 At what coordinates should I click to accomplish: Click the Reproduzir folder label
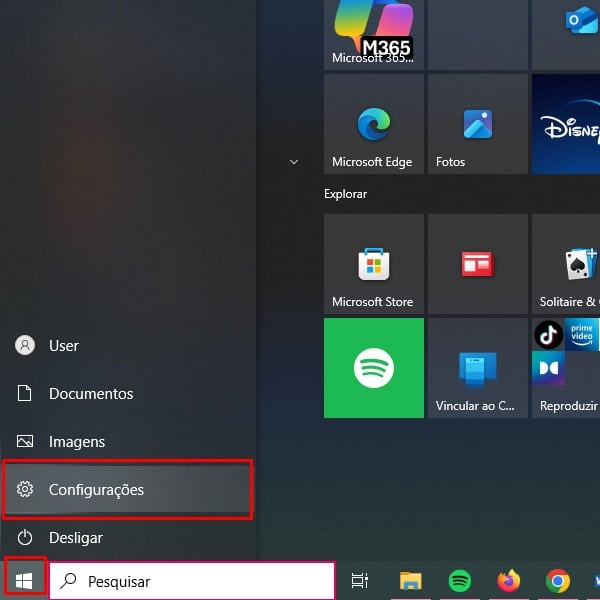click(x=569, y=406)
